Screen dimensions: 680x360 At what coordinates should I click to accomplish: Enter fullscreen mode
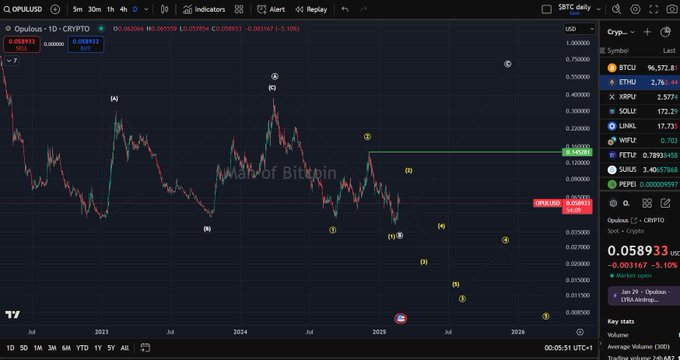654,9
